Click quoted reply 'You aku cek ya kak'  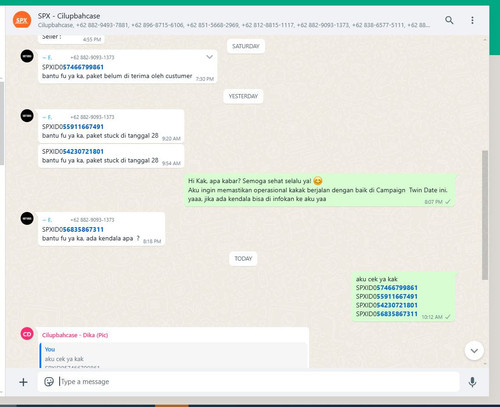click(x=173, y=355)
